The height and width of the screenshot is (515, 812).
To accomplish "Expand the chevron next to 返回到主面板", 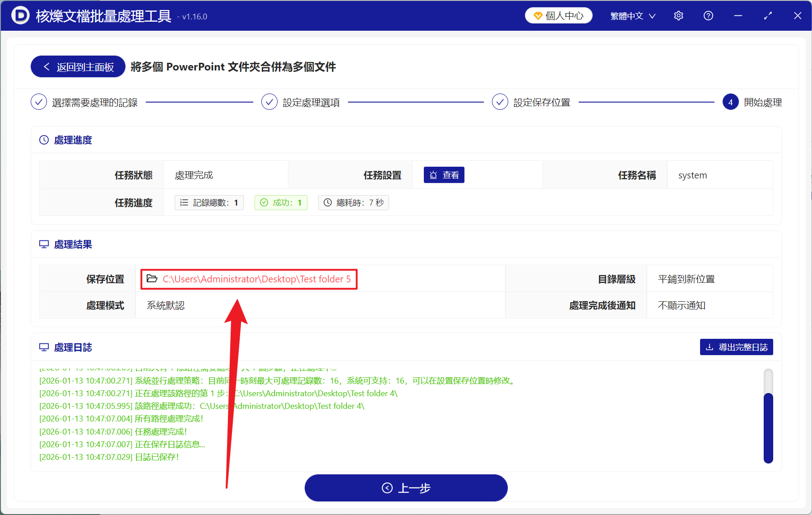I will [x=47, y=66].
